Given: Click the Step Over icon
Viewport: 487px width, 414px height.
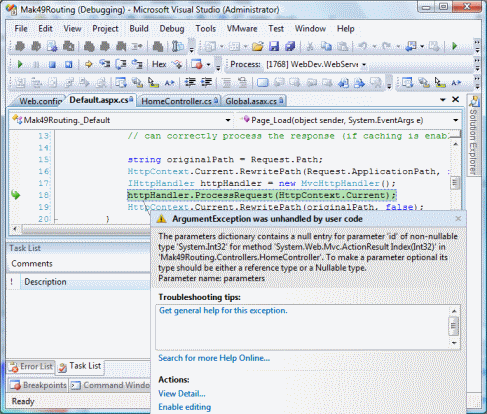Looking at the screenshot, I should 121,64.
